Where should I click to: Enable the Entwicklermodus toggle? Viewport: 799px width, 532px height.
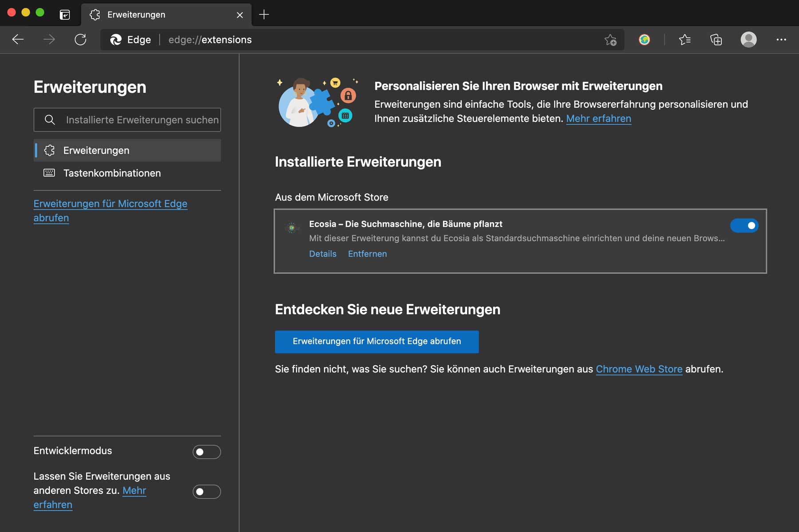pyautogui.click(x=206, y=452)
